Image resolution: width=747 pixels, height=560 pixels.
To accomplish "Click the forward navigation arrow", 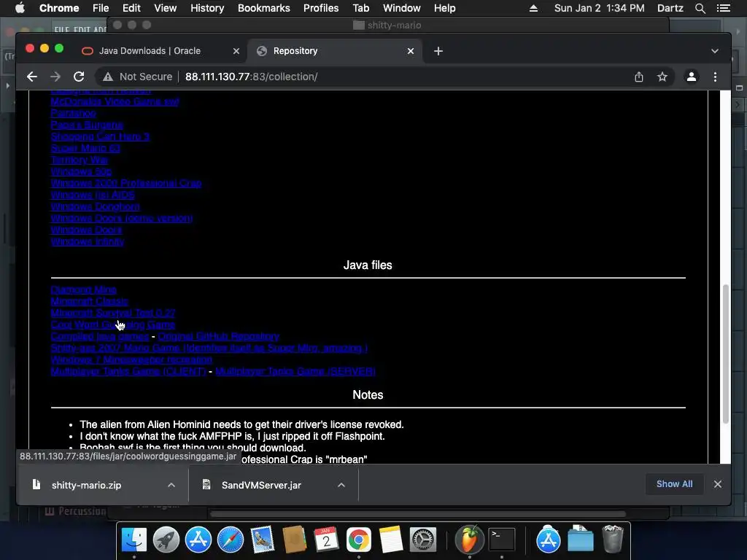I will click(55, 77).
